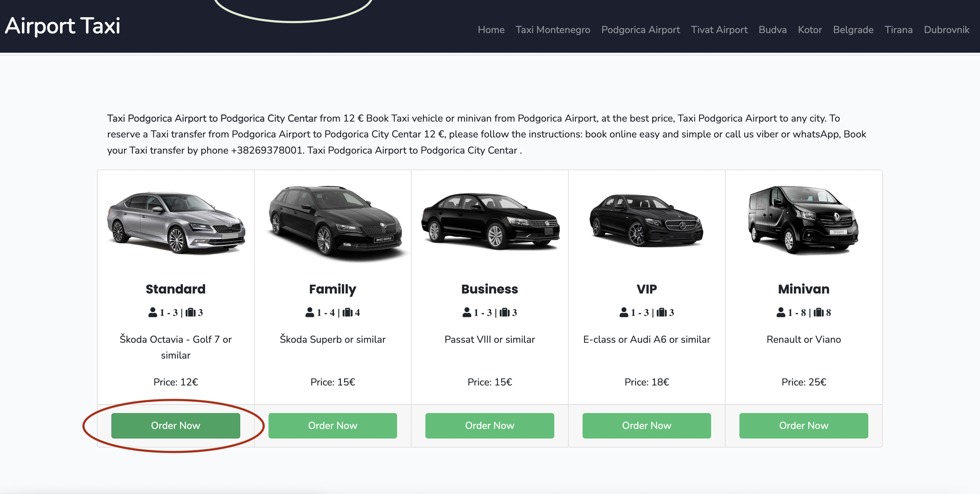Click the passenger icon under Business
The width and height of the screenshot is (980, 494).
467,312
